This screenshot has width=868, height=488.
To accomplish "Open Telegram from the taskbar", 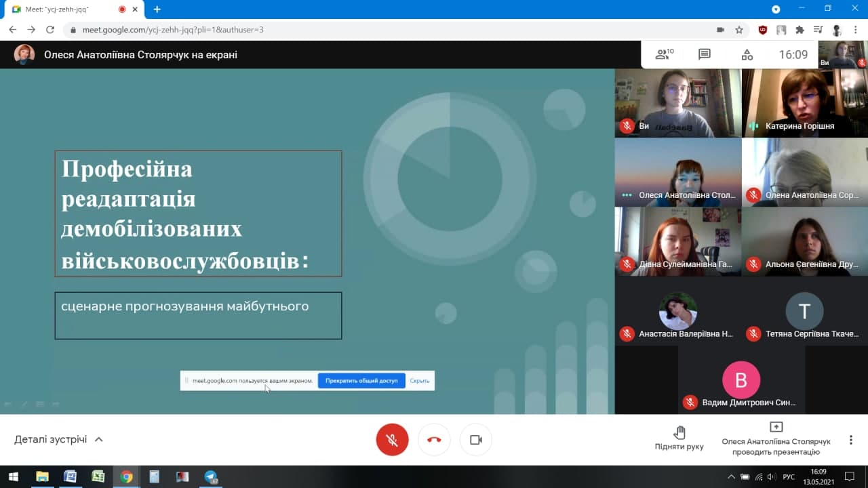I will 210,476.
